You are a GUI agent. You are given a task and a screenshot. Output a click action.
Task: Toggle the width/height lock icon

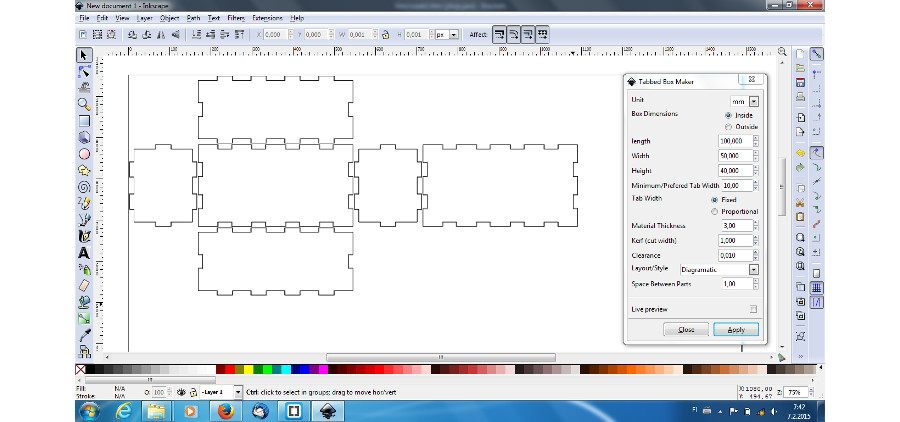(386, 34)
